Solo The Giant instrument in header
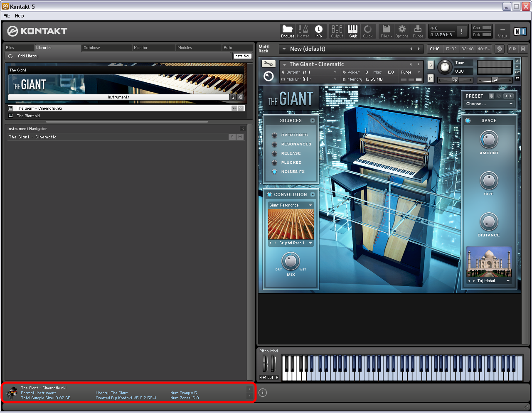Viewport: 532px width, 413px height. tap(431, 65)
